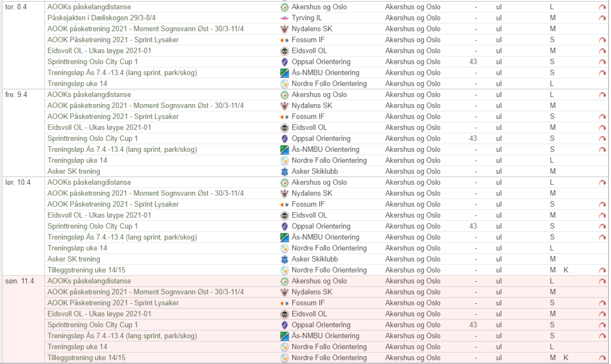Click Eidsvoll OL logo in Sunday 11.4 section
611x364 pixels.
tap(284, 314)
